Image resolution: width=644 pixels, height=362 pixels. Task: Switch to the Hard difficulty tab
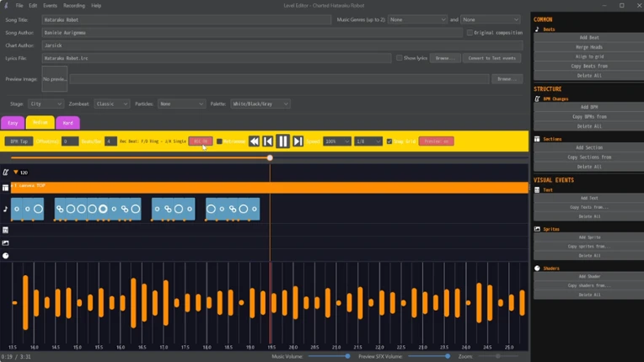[x=67, y=123]
